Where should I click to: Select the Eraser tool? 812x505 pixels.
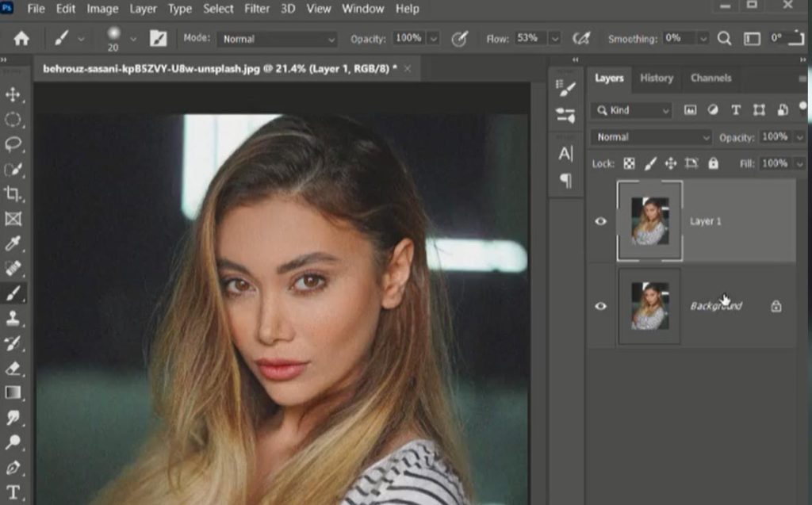pos(13,368)
